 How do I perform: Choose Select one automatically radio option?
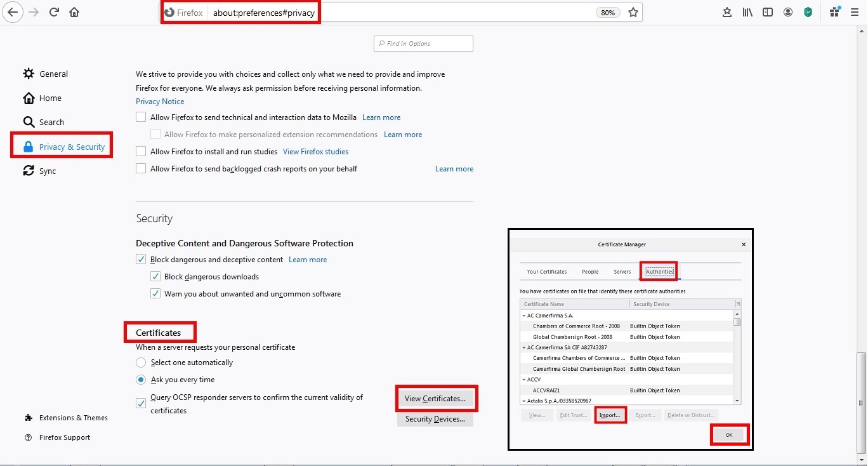[x=141, y=363]
